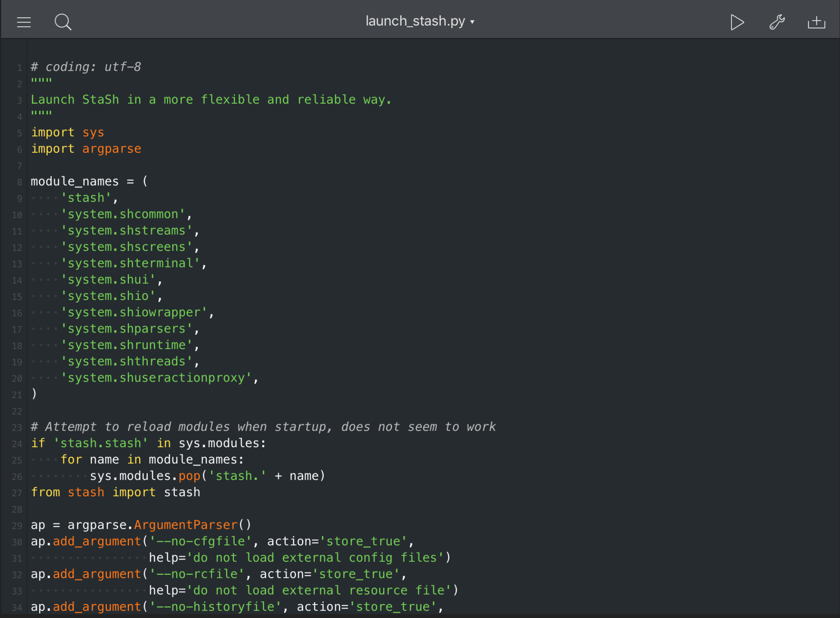Place cursor on 'import argparse' line
This screenshot has width=840, height=618.
pos(86,149)
